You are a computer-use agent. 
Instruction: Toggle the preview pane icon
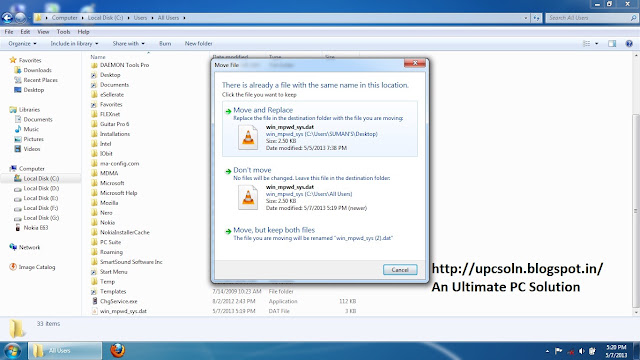click(x=612, y=44)
